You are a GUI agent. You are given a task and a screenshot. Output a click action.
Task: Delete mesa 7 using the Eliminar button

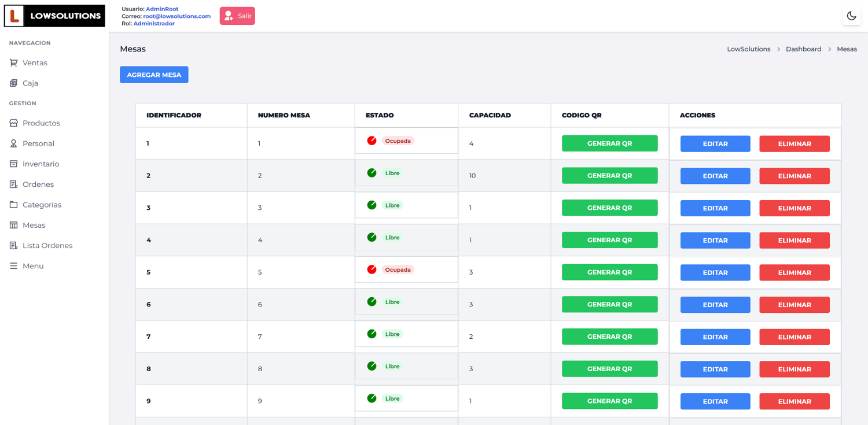coord(794,337)
